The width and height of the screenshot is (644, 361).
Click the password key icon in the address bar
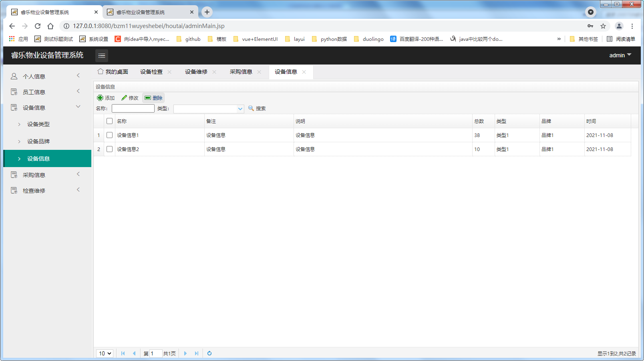tap(590, 26)
